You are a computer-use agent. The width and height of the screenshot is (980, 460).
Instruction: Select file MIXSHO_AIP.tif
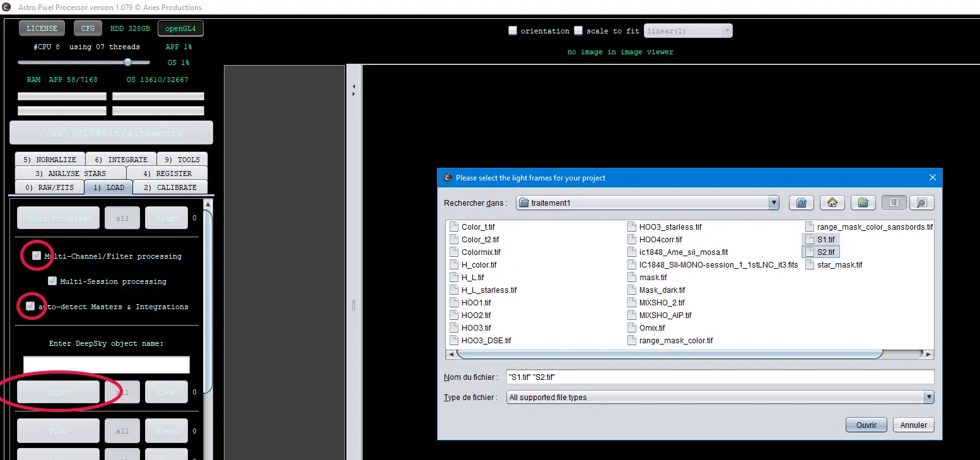click(x=661, y=316)
